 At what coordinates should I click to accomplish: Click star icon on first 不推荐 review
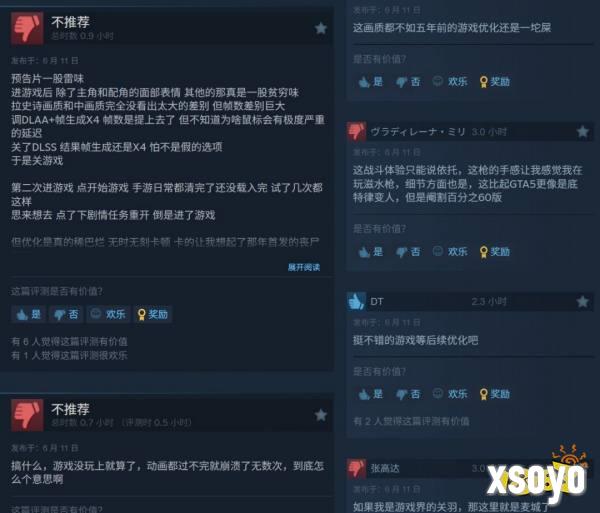[321, 28]
